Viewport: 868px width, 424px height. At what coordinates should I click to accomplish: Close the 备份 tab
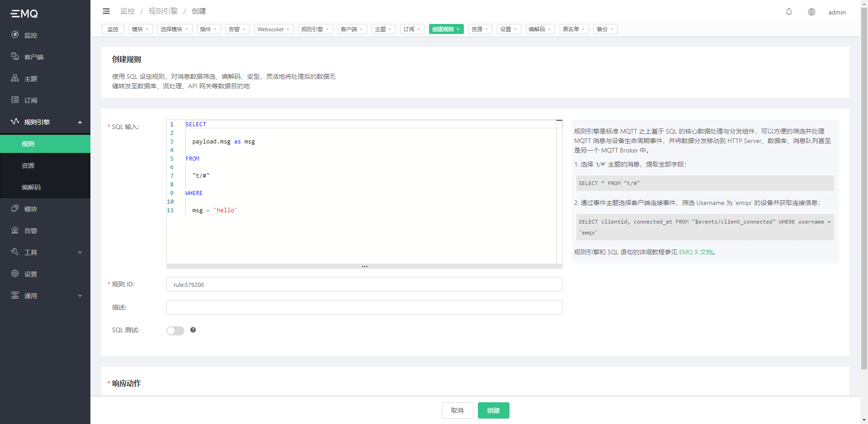[x=612, y=29]
